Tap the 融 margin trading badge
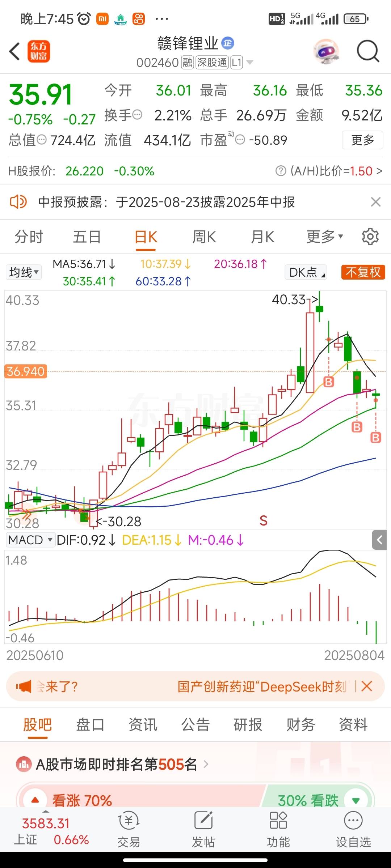 [188, 63]
